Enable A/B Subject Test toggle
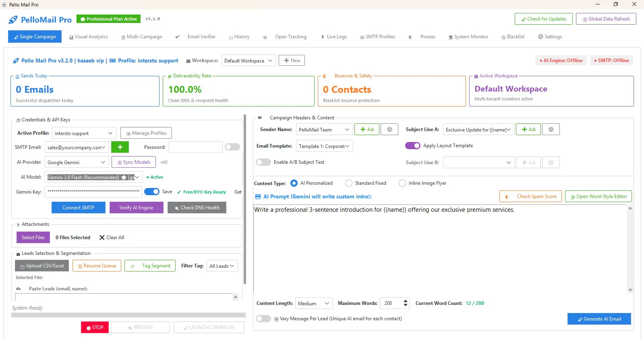The height and width of the screenshot is (340, 644). tap(263, 162)
